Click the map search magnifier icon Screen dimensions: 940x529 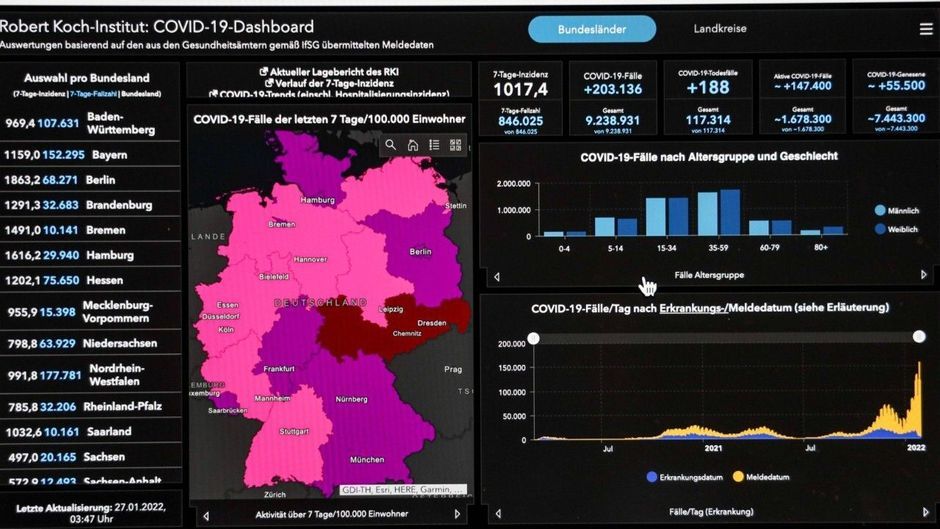coord(390,145)
